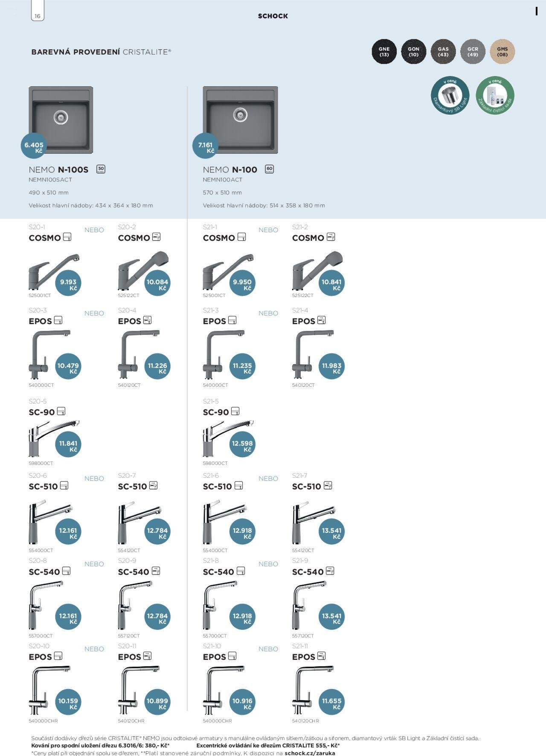Click the pull-out icon beside S21-9 SC-540
This screenshot has height=756, width=546.
[330, 571]
